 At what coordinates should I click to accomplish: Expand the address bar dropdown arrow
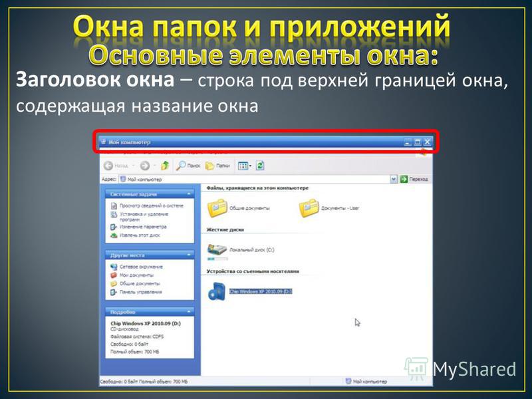pos(393,179)
